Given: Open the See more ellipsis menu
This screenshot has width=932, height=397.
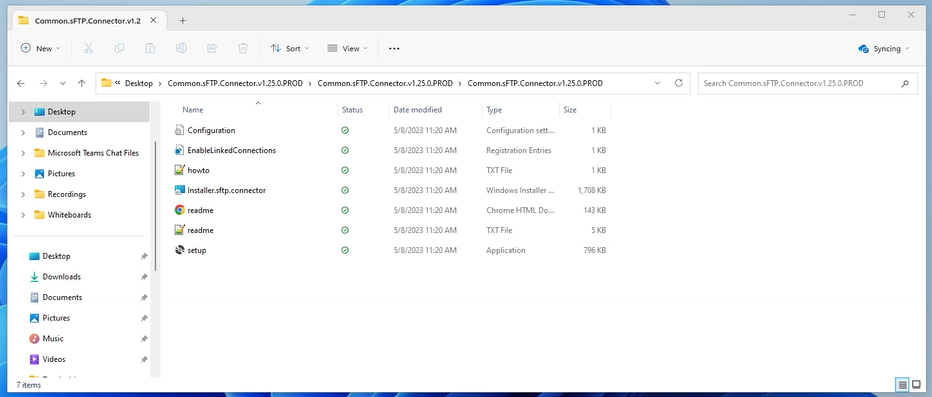Looking at the screenshot, I should coord(394,49).
